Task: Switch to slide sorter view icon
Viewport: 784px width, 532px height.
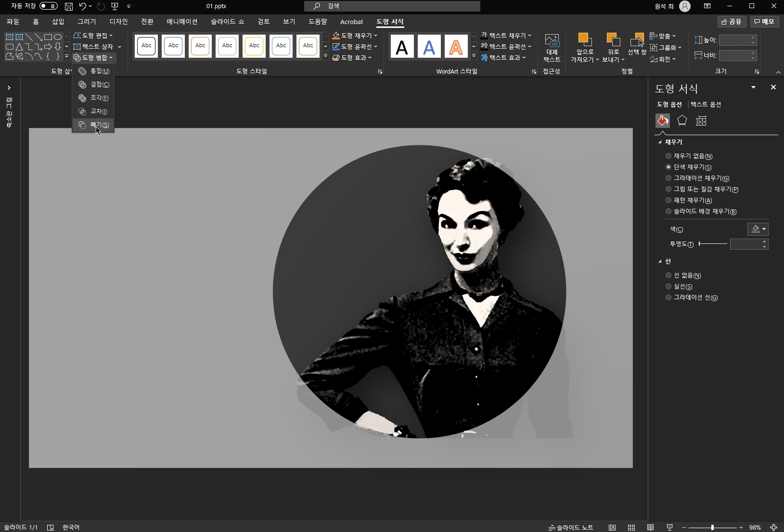Action: click(x=631, y=527)
